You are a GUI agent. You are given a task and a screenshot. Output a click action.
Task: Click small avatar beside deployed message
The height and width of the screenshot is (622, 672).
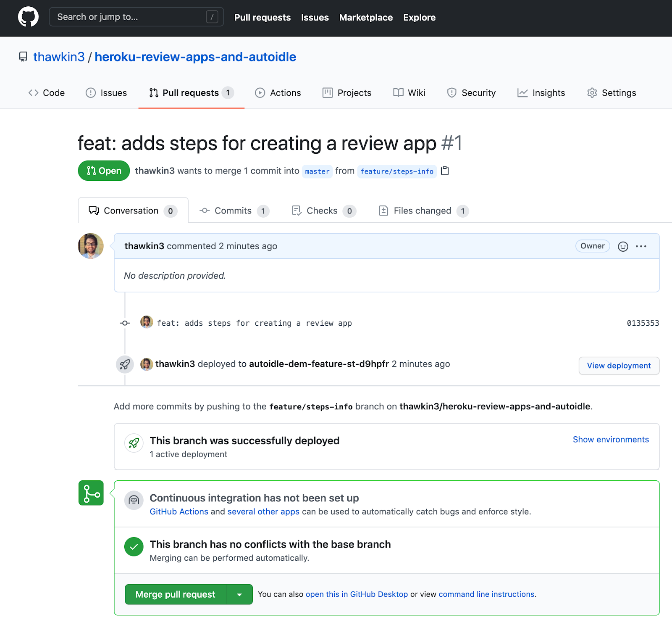click(147, 364)
